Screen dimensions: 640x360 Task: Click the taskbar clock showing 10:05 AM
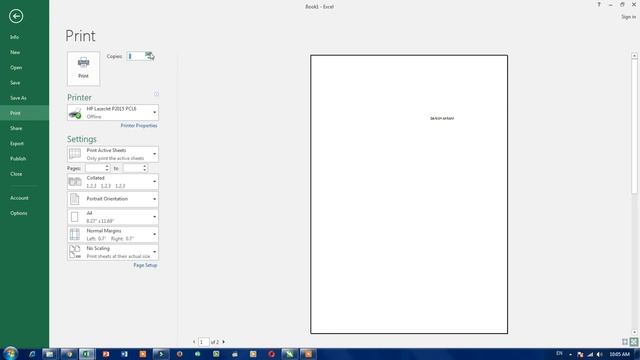coord(620,354)
